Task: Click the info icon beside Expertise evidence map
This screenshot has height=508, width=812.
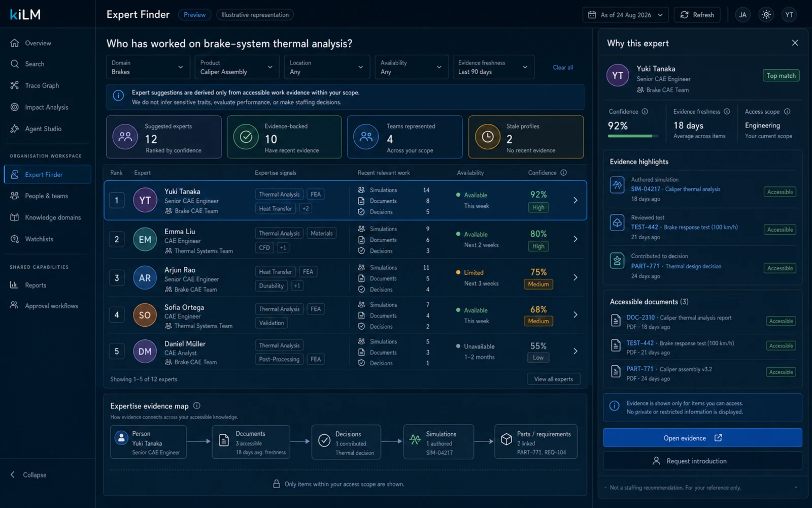Action: (197, 406)
